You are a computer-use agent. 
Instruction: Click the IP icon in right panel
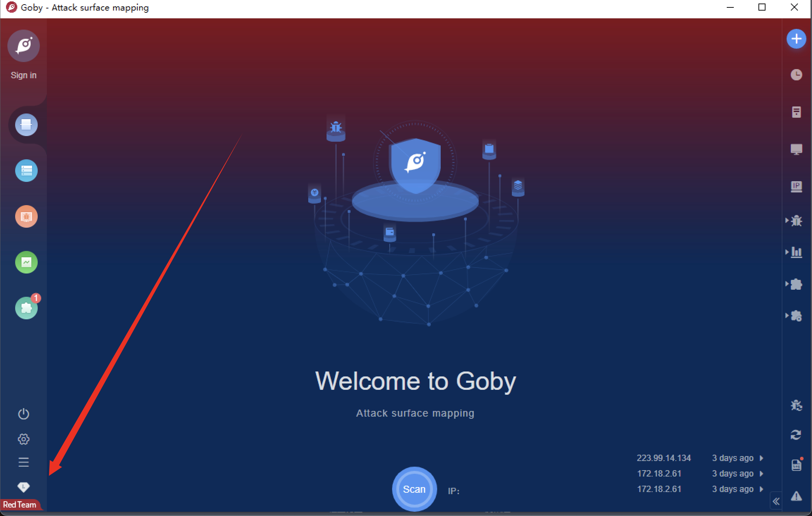click(x=796, y=186)
